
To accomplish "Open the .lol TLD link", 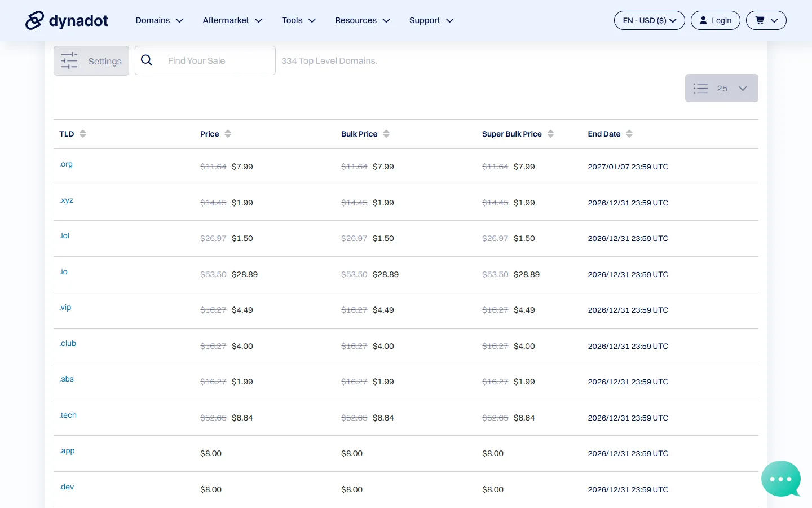I will coord(64,236).
